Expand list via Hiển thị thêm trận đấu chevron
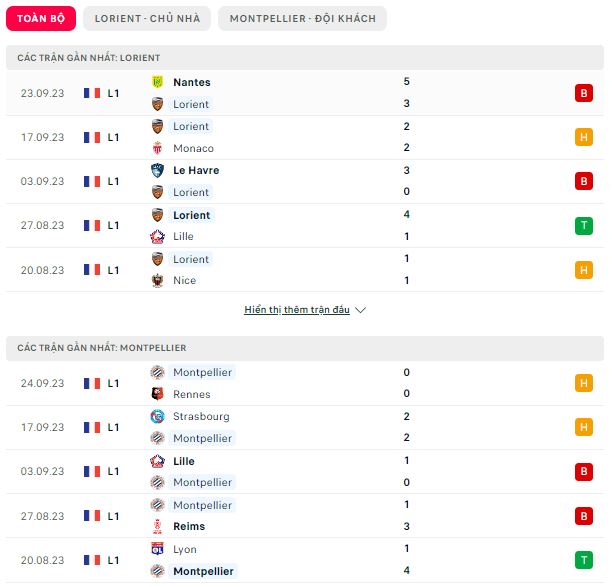 (x=361, y=310)
